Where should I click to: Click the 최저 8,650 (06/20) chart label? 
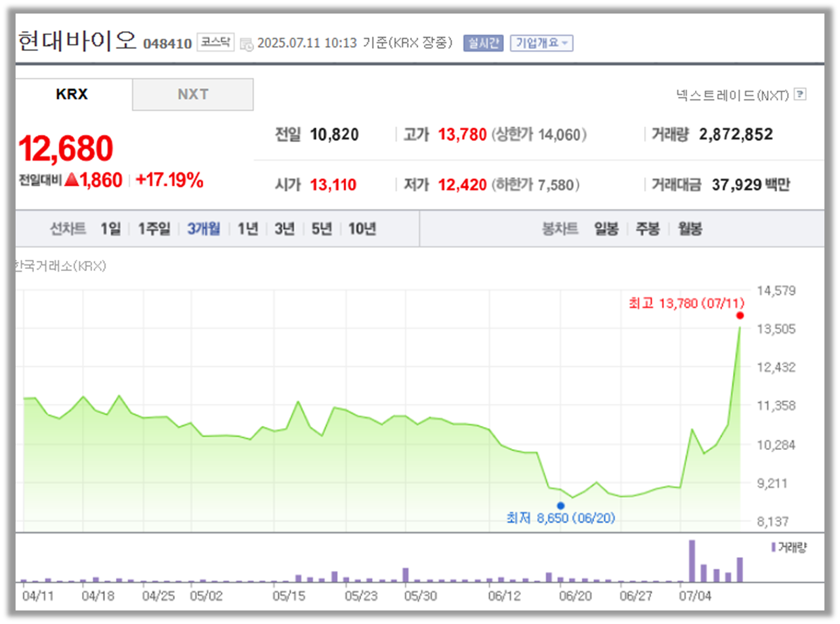click(x=561, y=518)
